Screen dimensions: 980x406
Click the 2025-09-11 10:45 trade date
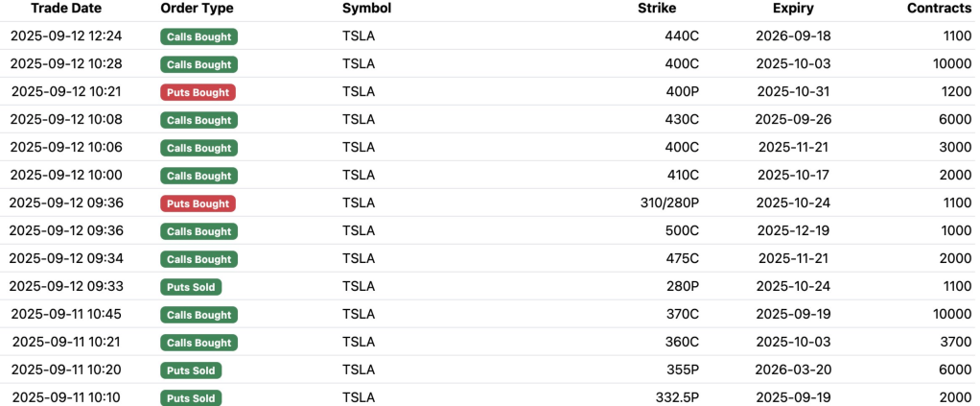point(66,315)
